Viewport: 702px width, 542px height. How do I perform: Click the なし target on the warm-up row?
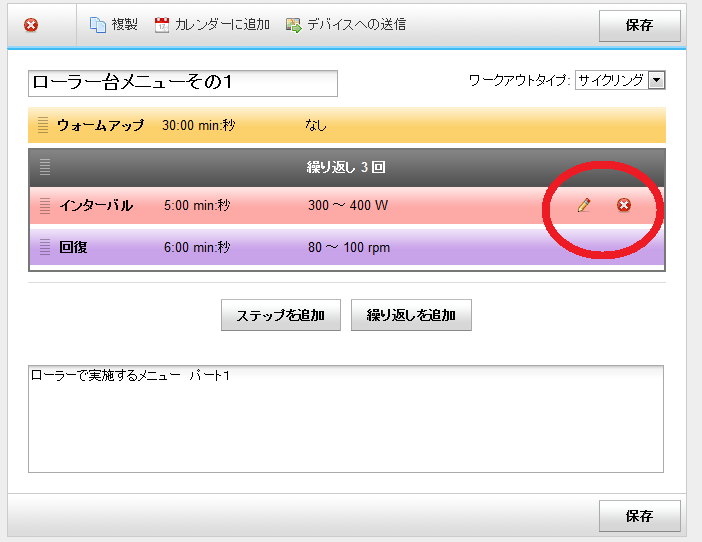[316, 125]
